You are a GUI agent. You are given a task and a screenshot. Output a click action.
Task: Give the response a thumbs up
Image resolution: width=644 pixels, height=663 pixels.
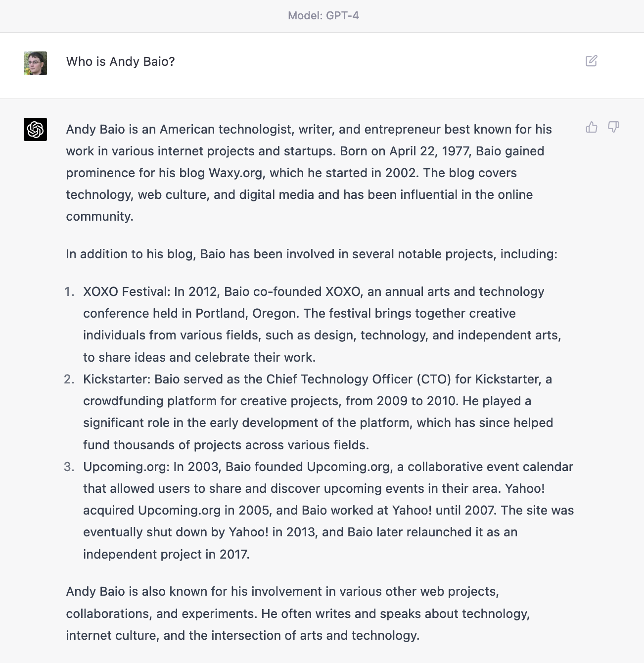[x=592, y=127]
